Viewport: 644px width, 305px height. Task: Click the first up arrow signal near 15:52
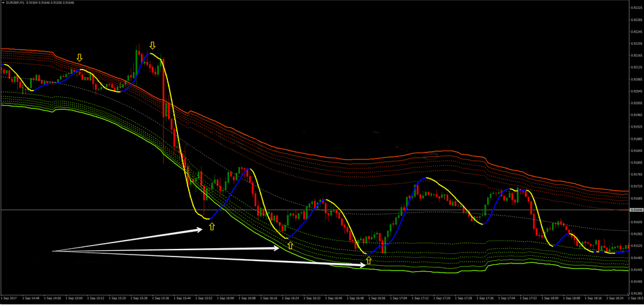212,226
